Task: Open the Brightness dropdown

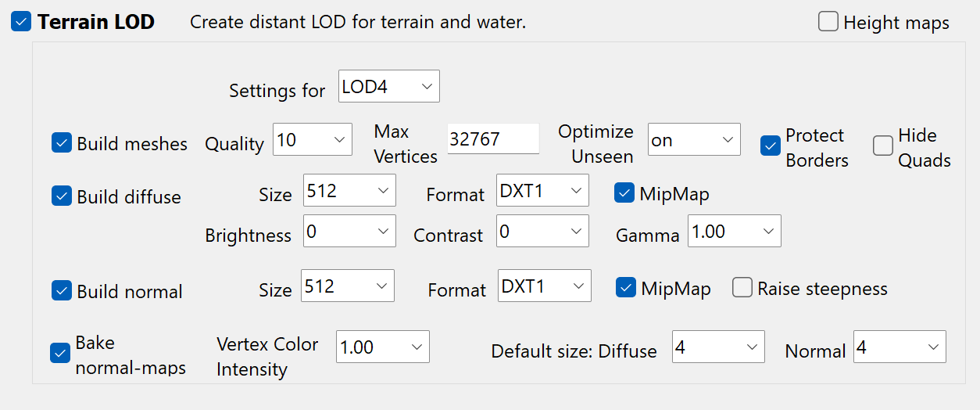Action: coord(349,232)
